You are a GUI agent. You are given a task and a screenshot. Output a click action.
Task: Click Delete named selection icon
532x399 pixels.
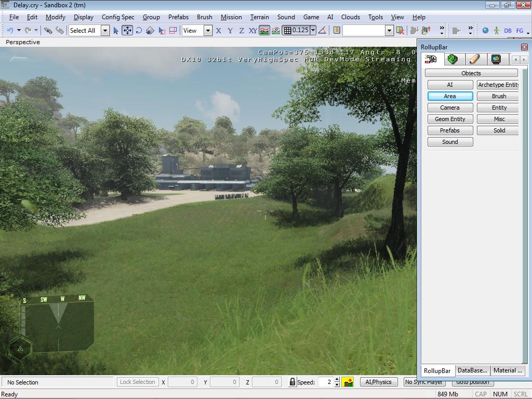(x=401, y=31)
